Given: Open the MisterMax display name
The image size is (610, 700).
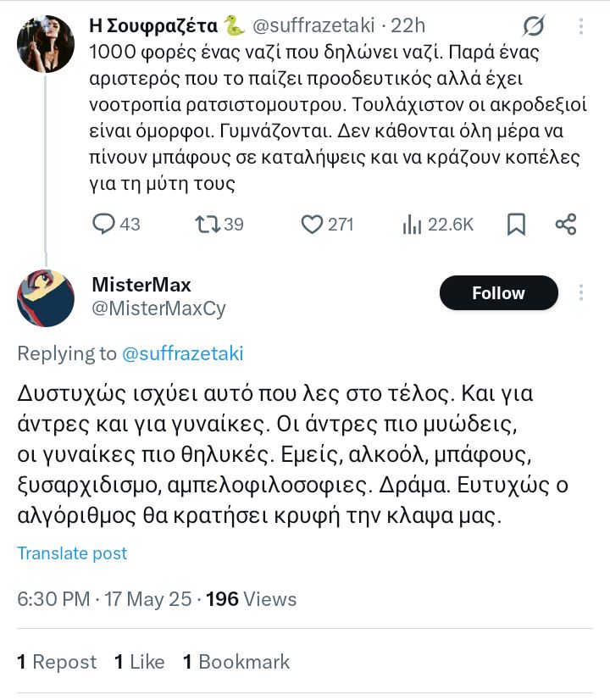Looking at the screenshot, I should (141, 284).
